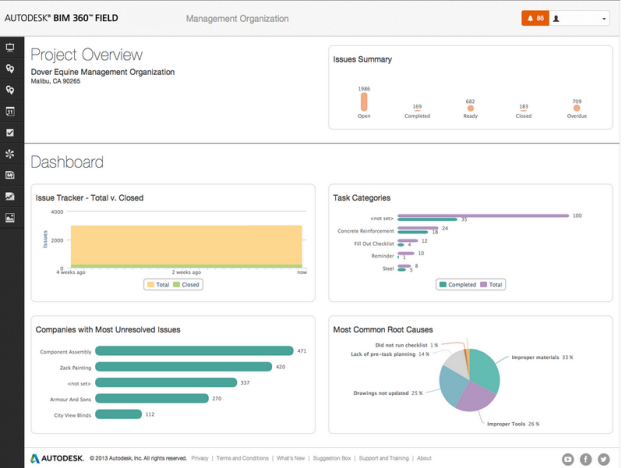The image size is (626, 468).
Task: Click the Autodesk BIM 360 Field logo
Action: click(61, 18)
